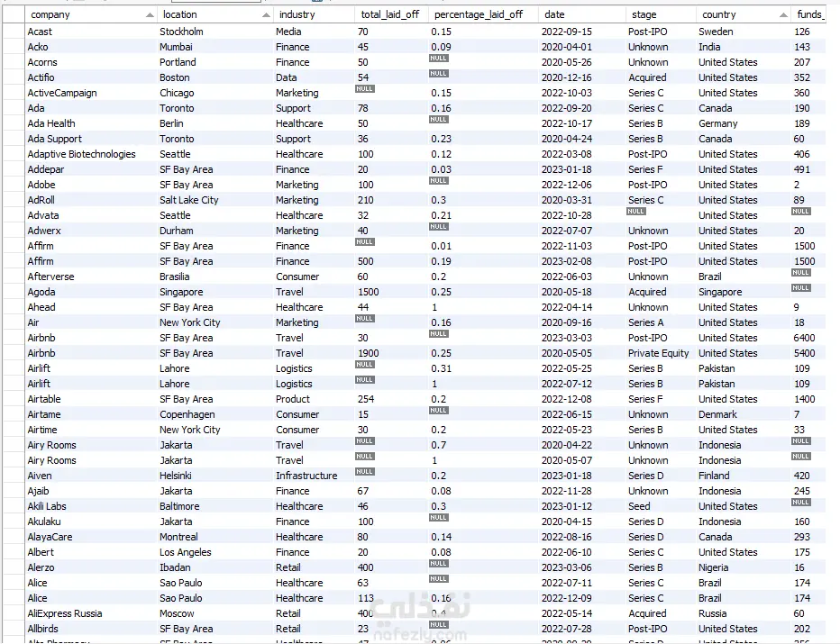The image size is (840, 644).
Task: Click the Nigeria country cell
Action: click(x=744, y=567)
